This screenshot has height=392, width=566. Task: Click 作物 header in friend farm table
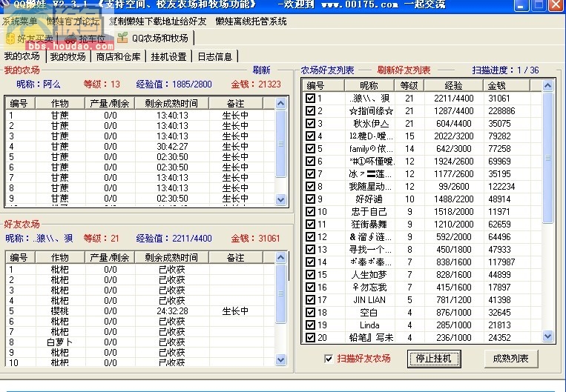(60, 257)
